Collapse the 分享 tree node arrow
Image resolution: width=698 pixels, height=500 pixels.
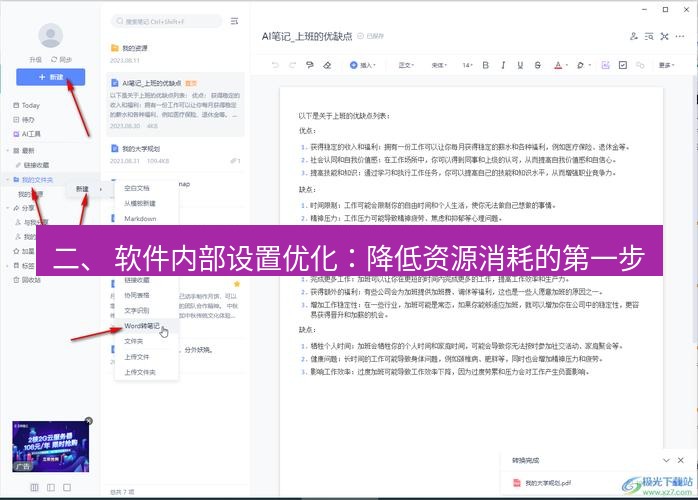coord(7,208)
